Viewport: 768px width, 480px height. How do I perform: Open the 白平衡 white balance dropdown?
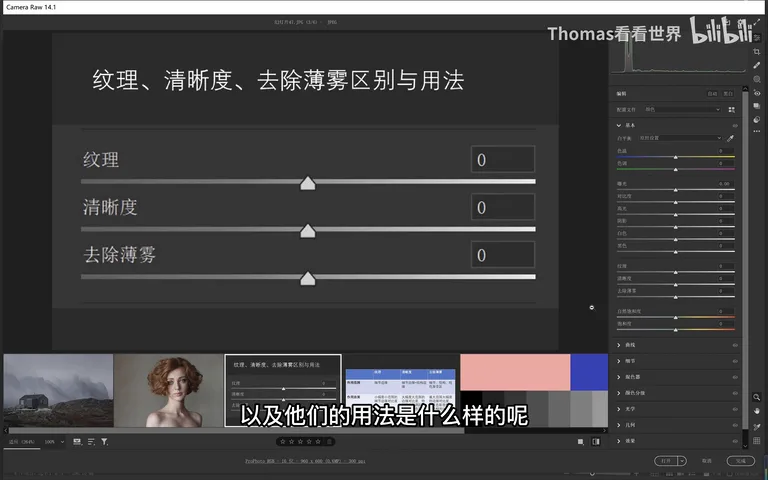pyautogui.click(x=680, y=138)
